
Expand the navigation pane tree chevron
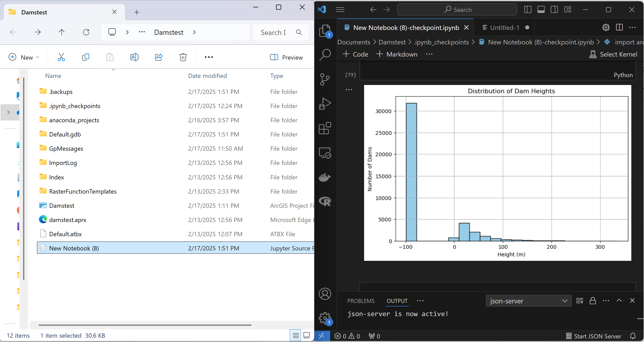pyautogui.click(x=9, y=112)
